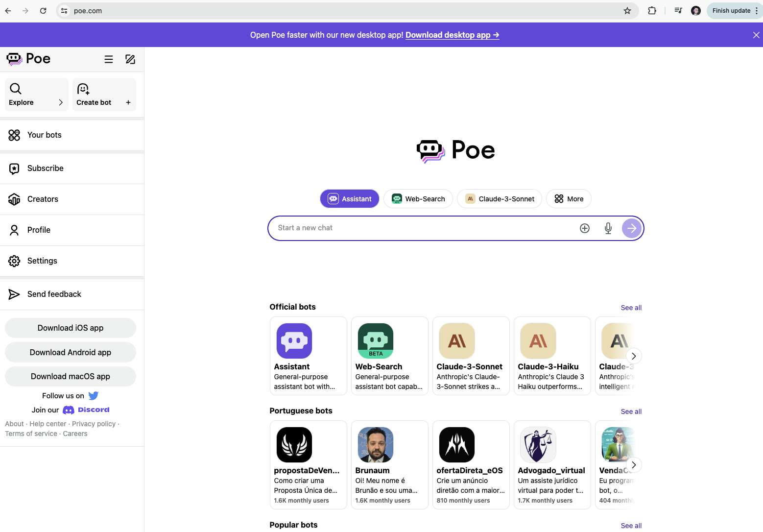Screen dimensions: 763x532
Task: Click the browser forward arrow
Action: click(x=25, y=11)
